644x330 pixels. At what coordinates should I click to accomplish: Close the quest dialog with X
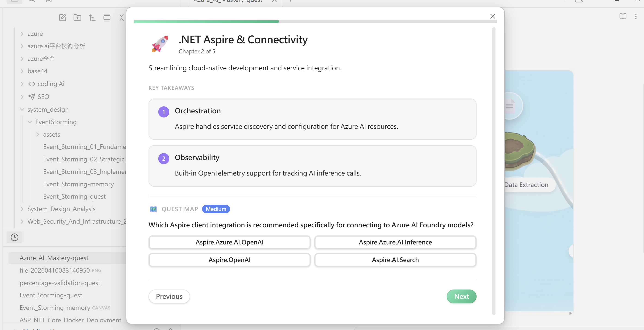click(492, 16)
